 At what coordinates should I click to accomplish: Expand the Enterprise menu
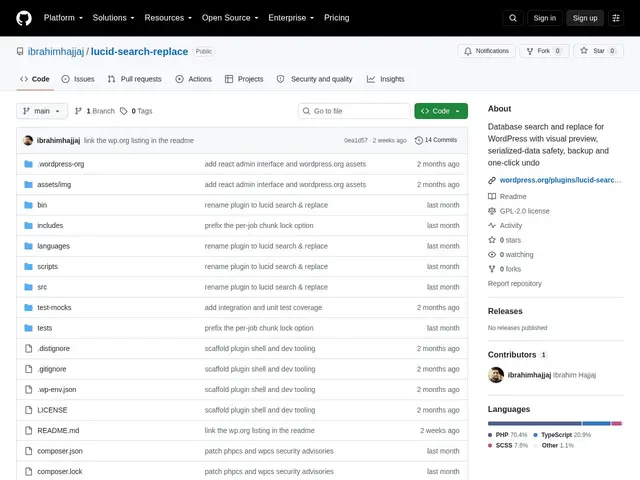[291, 18]
